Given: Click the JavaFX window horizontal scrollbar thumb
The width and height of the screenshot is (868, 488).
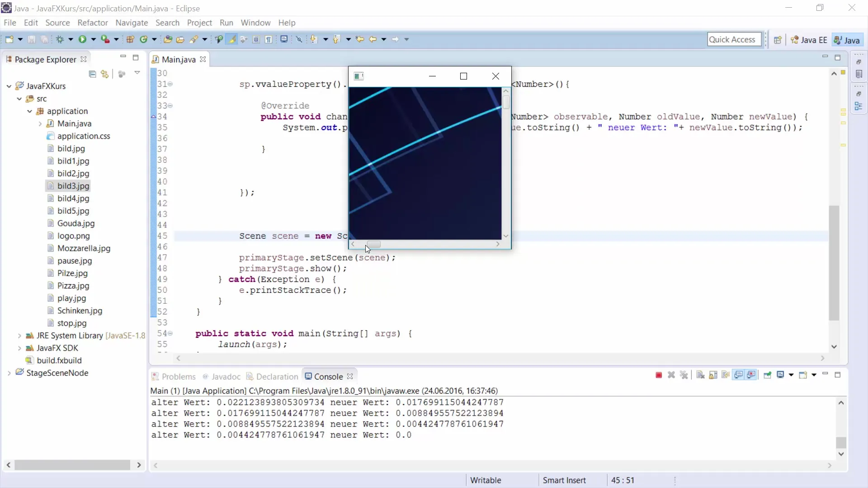Looking at the screenshot, I should (x=373, y=244).
